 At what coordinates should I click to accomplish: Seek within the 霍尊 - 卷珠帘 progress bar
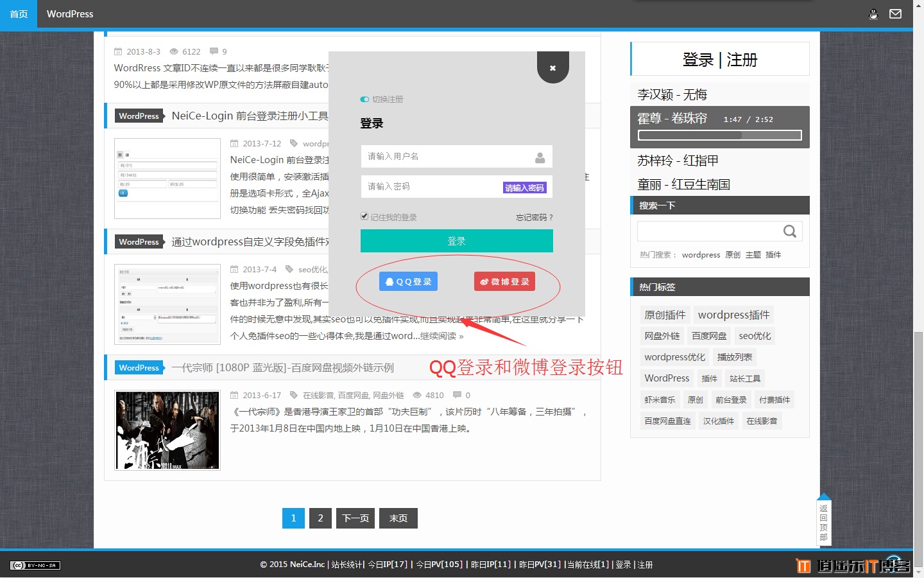pyautogui.click(x=720, y=136)
